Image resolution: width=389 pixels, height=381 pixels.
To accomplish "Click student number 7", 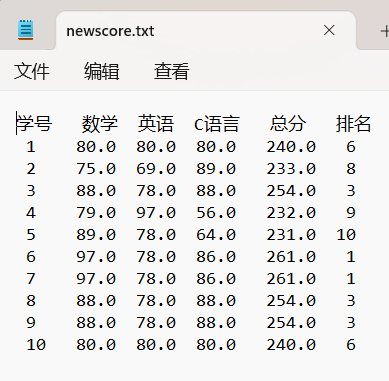I will pos(31,279).
